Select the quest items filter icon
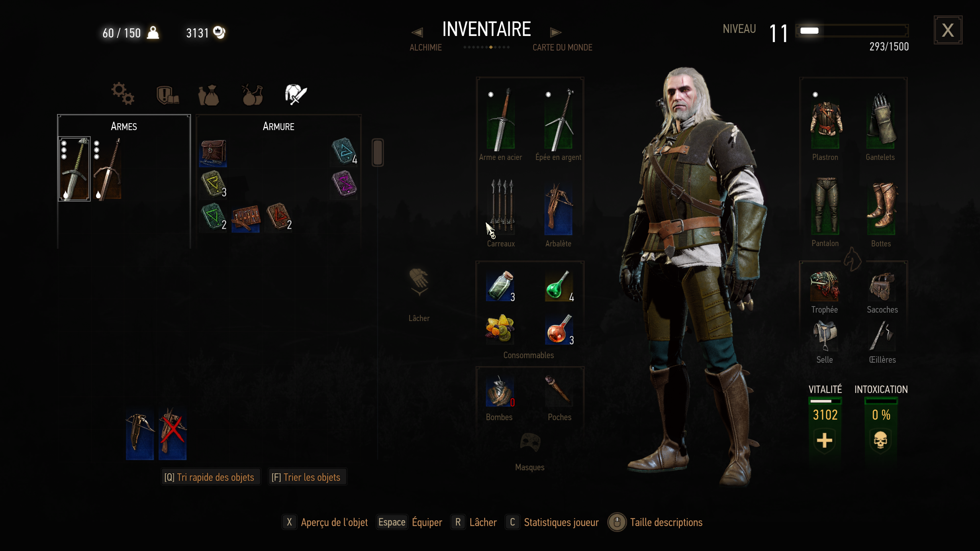 click(167, 95)
